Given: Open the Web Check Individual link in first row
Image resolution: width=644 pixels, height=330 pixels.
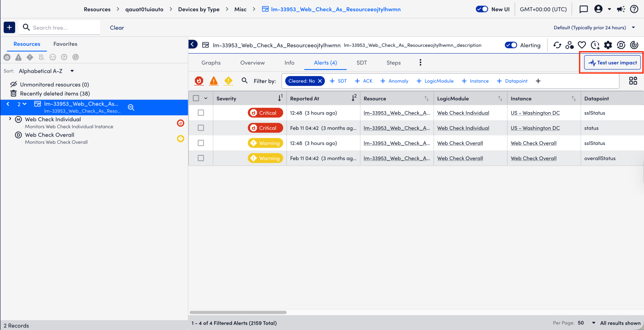Looking at the screenshot, I should click(463, 113).
